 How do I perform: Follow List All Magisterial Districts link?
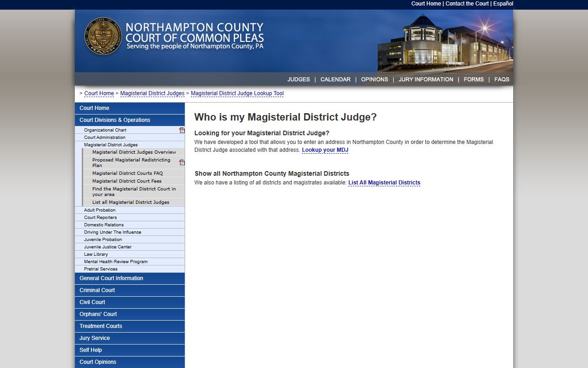(384, 183)
